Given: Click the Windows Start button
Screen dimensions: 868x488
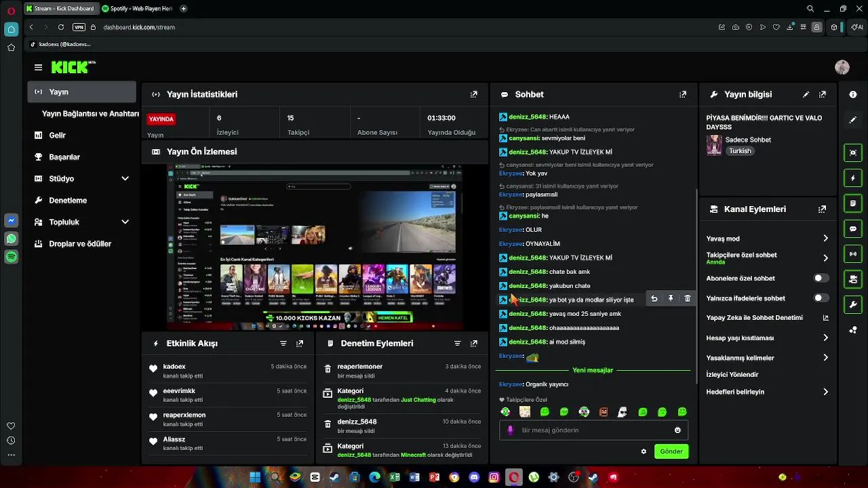Looking at the screenshot, I should (x=255, y=477).
